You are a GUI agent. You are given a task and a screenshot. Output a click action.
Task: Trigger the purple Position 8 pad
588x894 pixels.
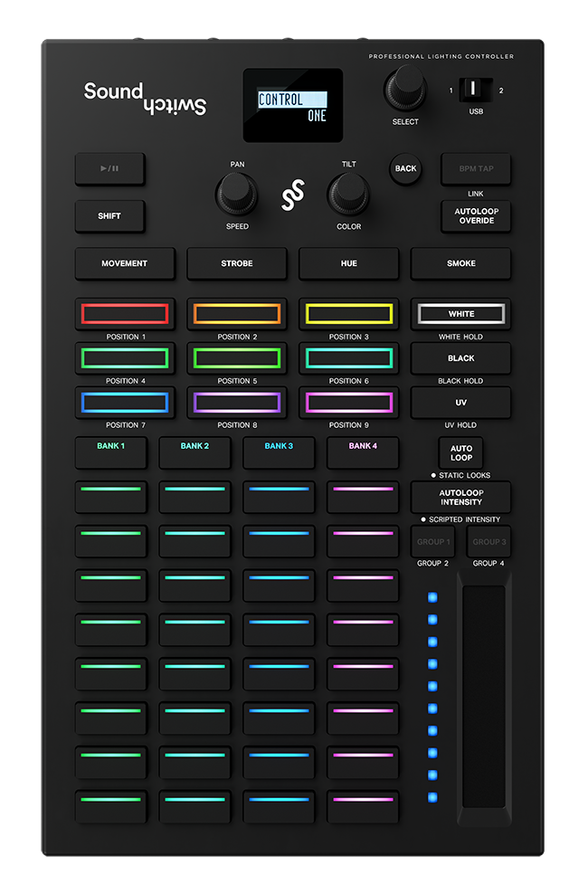[237, 403]
